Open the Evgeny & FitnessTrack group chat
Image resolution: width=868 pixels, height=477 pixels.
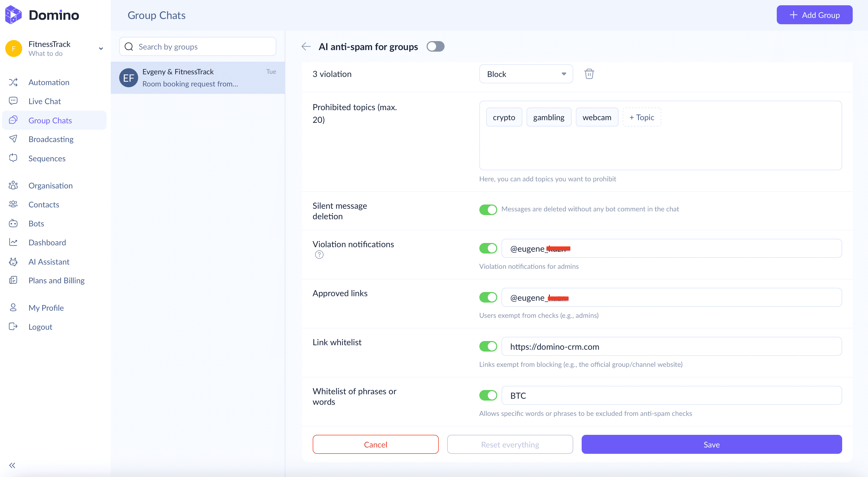click(198, 78)
